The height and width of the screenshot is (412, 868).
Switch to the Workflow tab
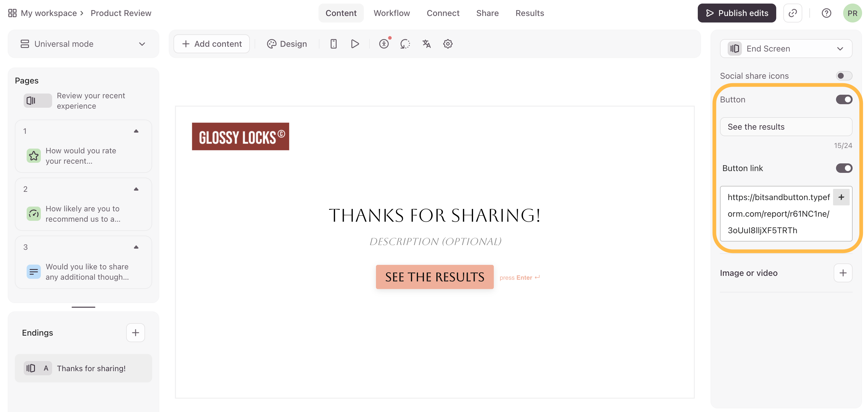(x=392, y=13)
